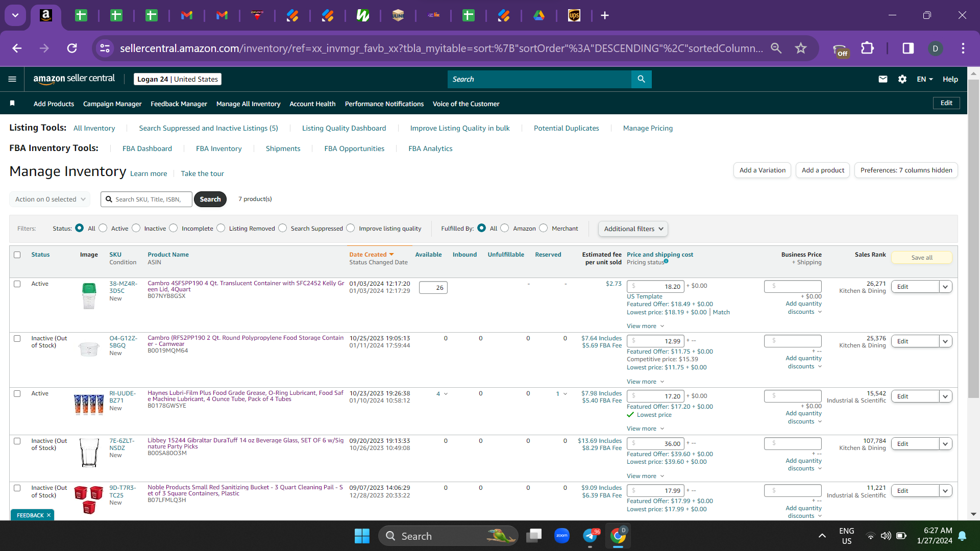Click the browser back arrow

point(17,48)
